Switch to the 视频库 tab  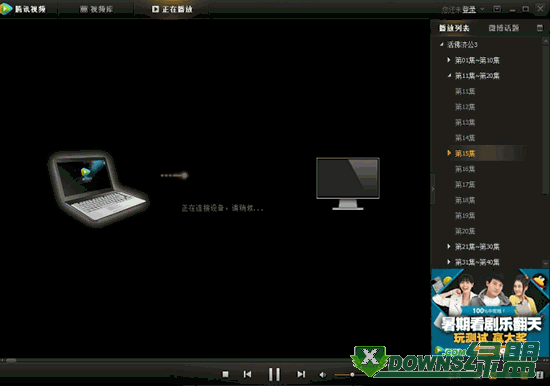pos(96,9)
